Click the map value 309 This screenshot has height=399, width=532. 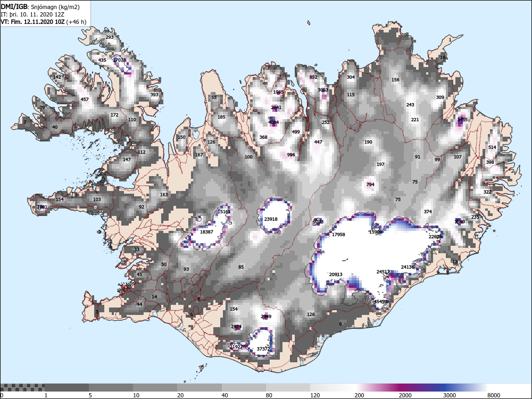coord(440,97)
